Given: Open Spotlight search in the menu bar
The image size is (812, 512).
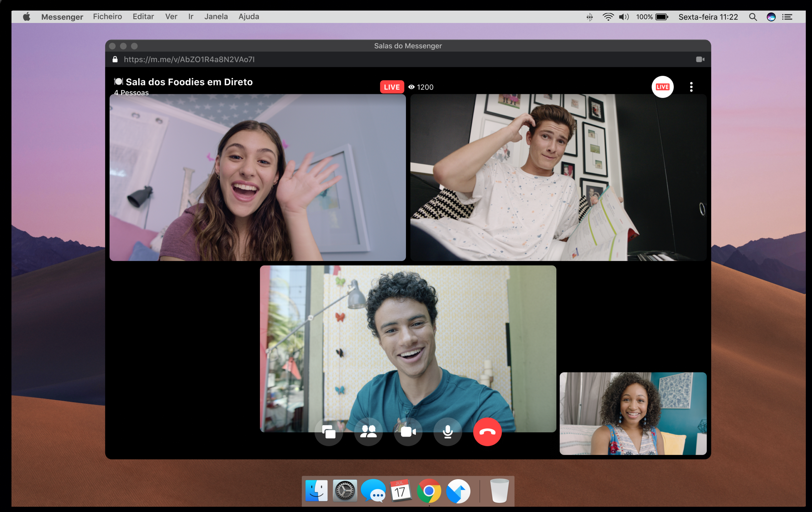Looking at the screenshot, I should 753,17.
